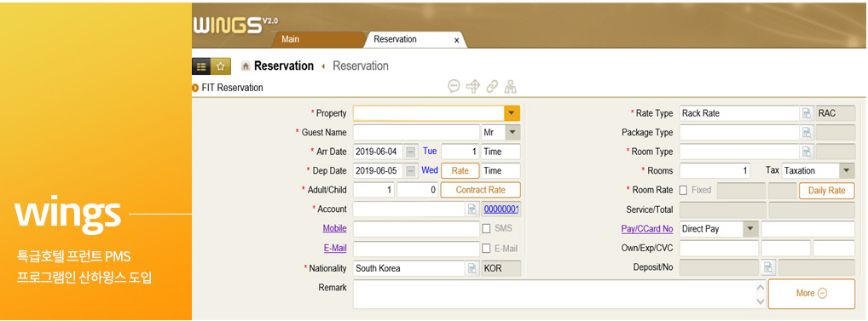Close the Reservation tab
This screenshot has width=868, height=321.
tap(456, 40)
